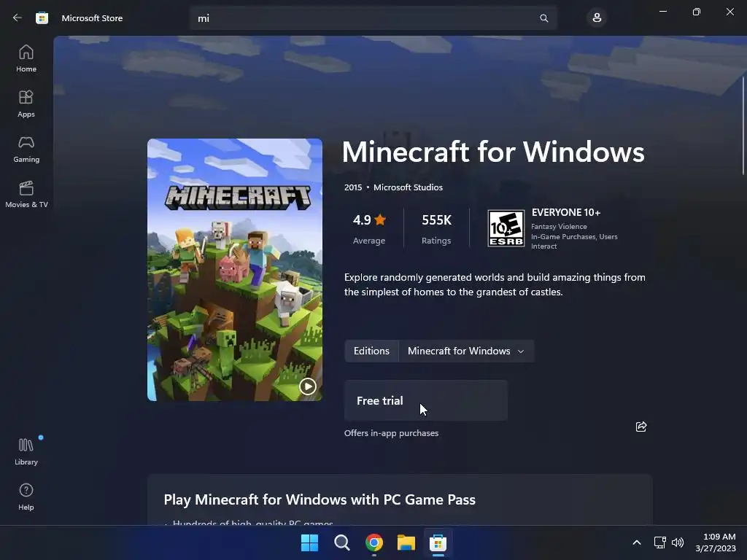This screenshot has height=560, width=747.
Task: Open File Explorer from taskbar
Action: pos(406,542)
